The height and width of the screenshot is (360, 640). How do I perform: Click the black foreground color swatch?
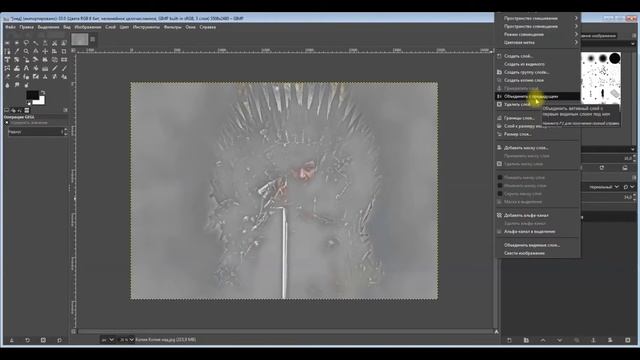point(32,95)
